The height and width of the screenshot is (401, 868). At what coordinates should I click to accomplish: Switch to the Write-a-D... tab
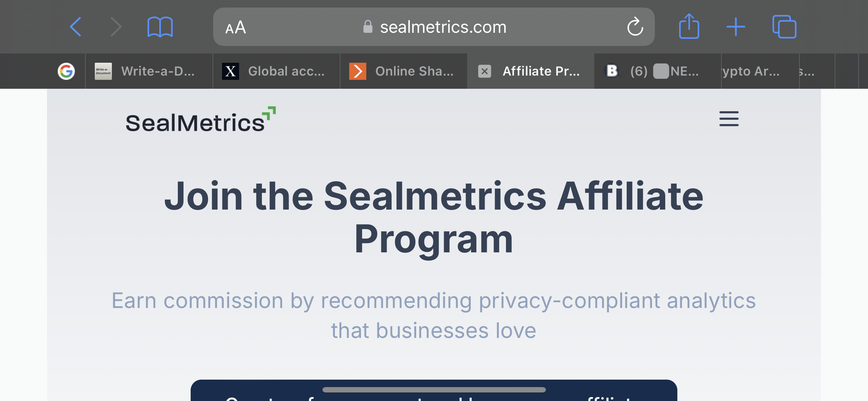click(149, 71)
